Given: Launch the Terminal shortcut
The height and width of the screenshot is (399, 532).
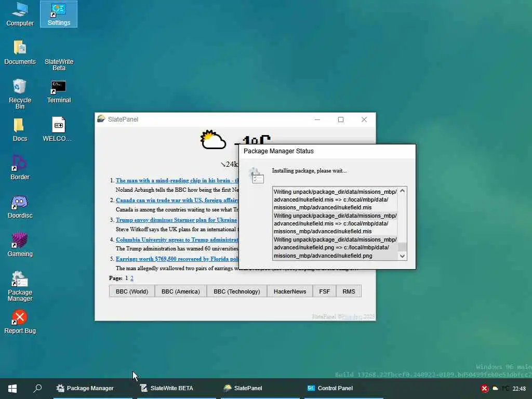Looking at the screenshot, I should point(59,91).
